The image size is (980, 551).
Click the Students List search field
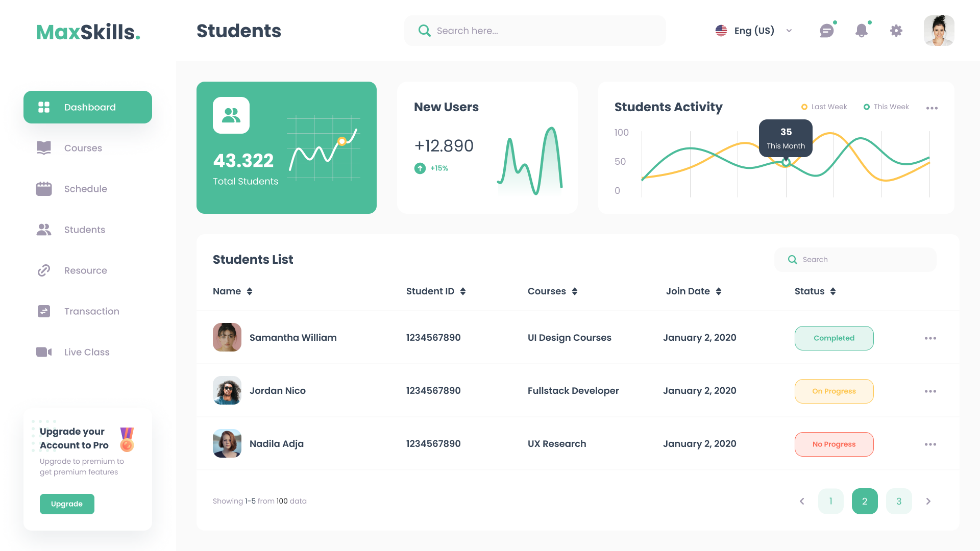point(855,260)
